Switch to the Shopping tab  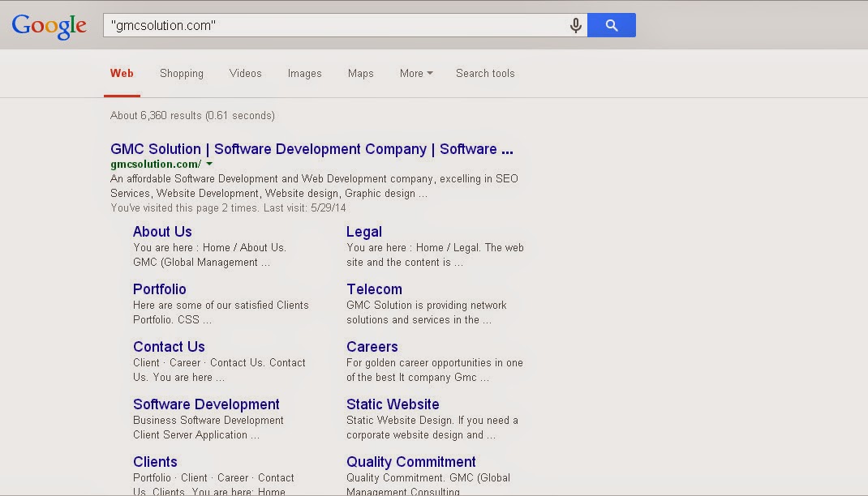pyautogui.click(x=182, y=74)
